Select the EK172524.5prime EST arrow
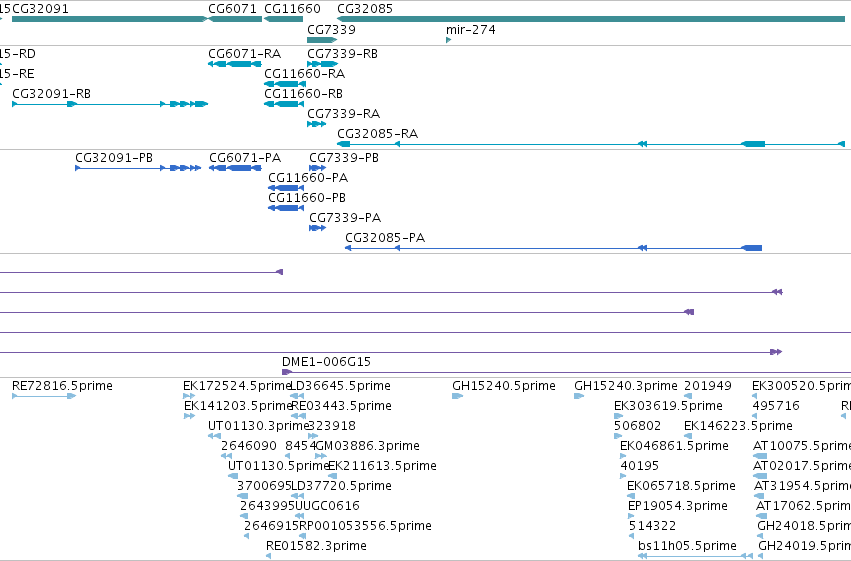851x561 pixels. pos(189,396)
